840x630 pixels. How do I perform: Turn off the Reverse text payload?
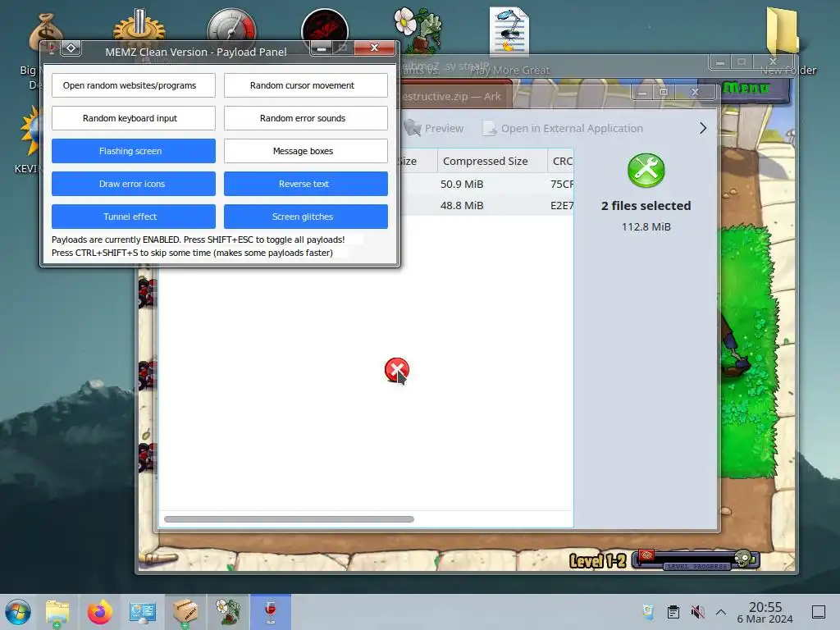click(x=305, y=184)
